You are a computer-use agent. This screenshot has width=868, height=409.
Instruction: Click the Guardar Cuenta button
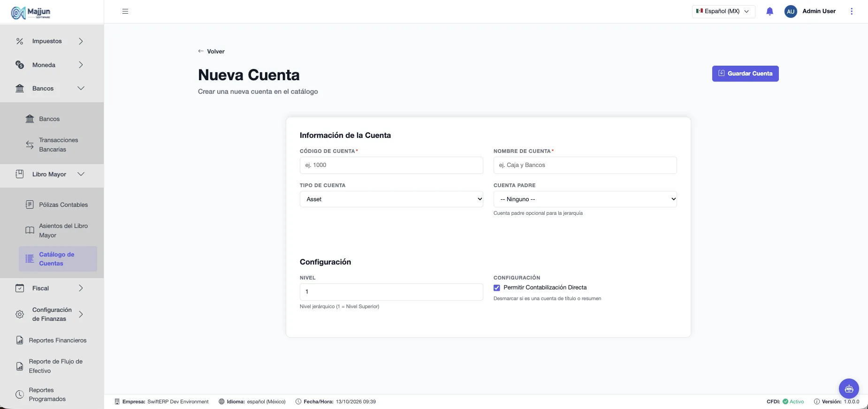click(745, 74)
